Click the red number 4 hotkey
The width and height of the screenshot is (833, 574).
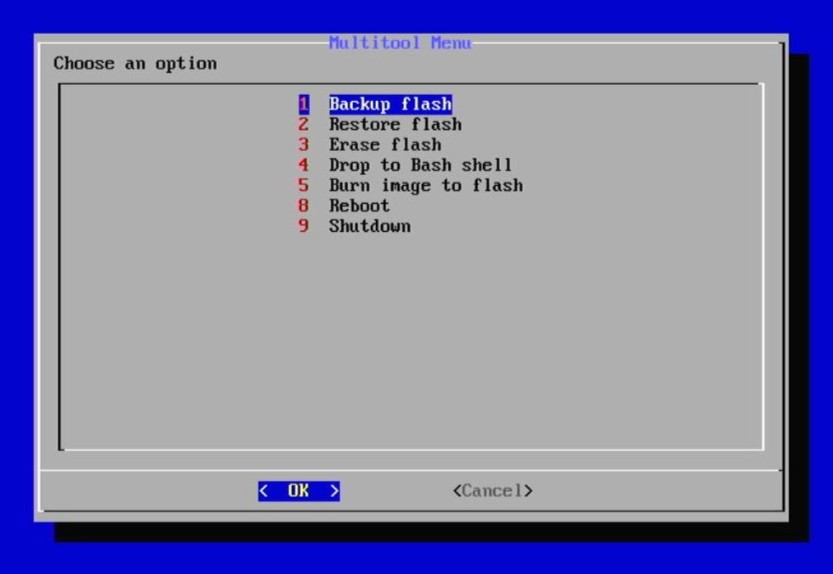pos(304,165)
